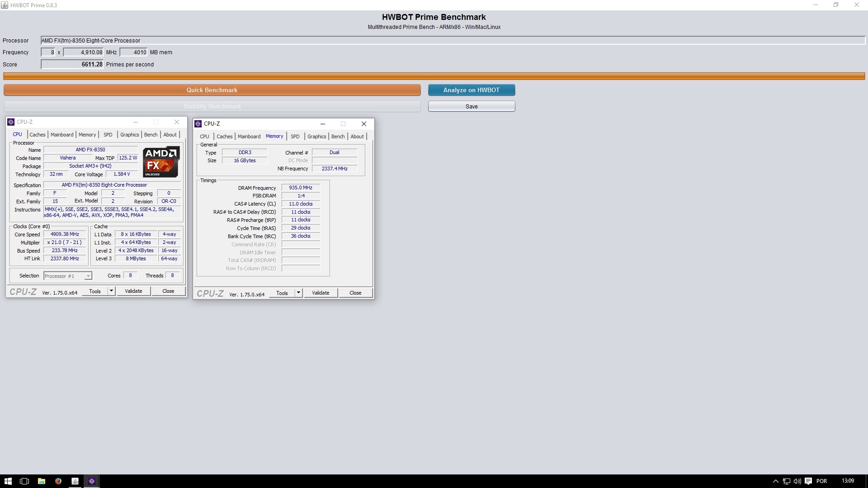Open Bench tab in left CPU-Z

[x=151, y=135]
